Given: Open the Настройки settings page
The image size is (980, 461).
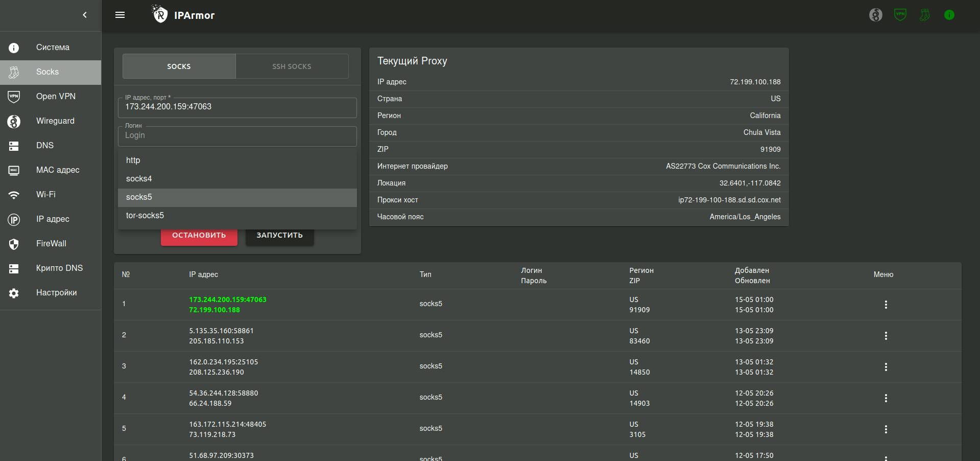Looking at the screenshot, I should (56, 293).
